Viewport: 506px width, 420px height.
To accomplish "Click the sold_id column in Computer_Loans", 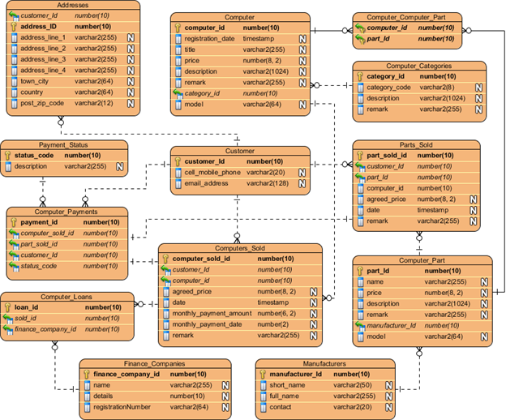I will click(25, 319).
